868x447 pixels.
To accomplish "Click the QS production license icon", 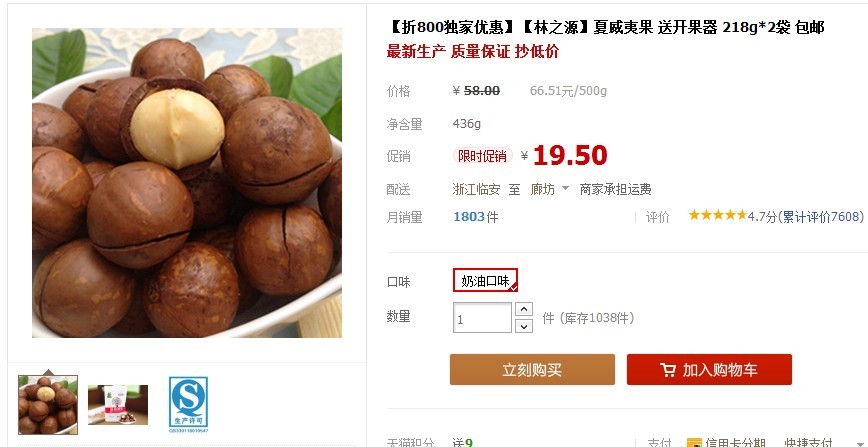I will [x=188, y=404].
